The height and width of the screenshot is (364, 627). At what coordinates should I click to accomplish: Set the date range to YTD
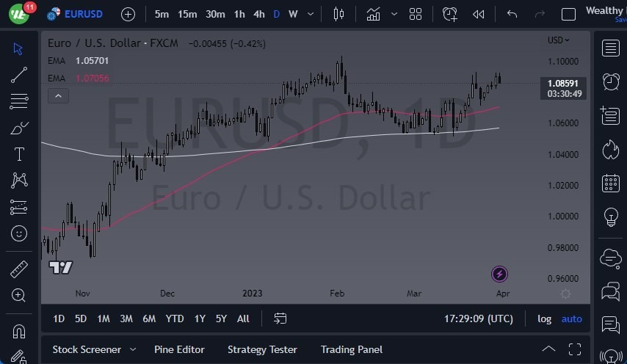pyautogui.click(x=175, y=318)
